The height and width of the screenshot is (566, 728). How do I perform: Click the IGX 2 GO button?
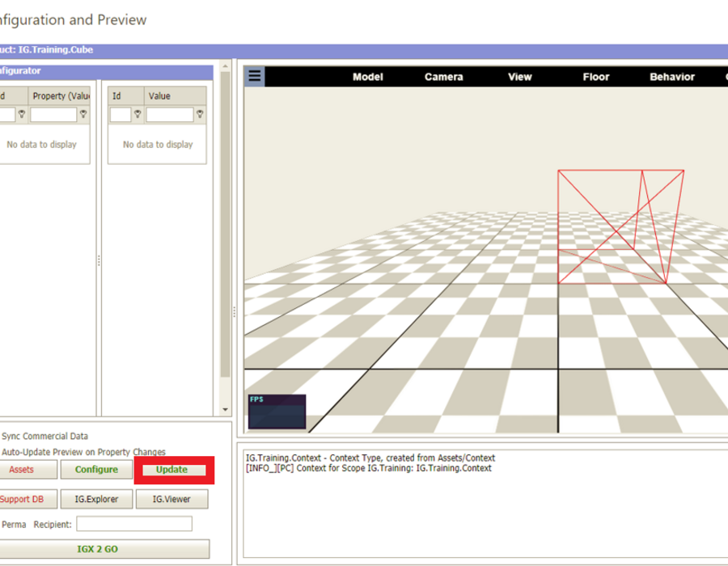(x=104, y=549)
